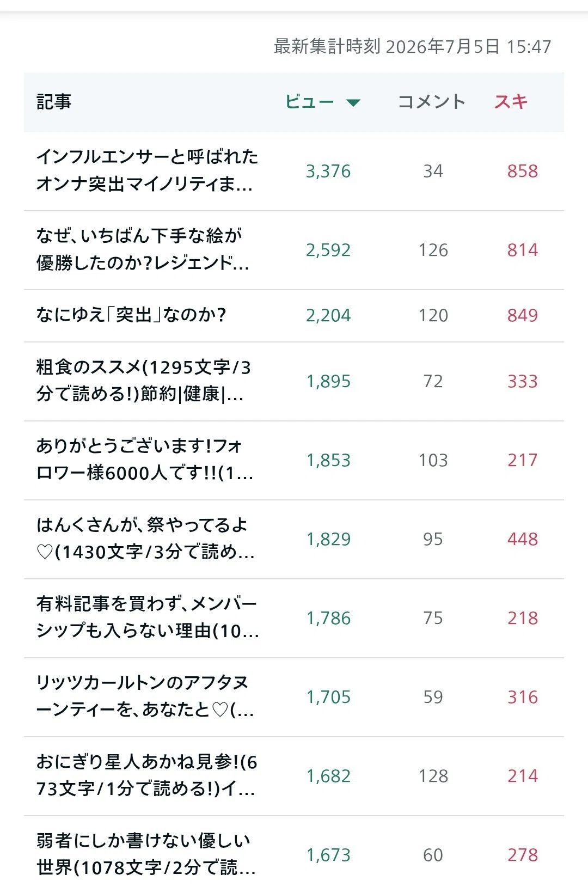The image size is (588, 893).
Task: Open article なぜ、いちばん下手な絵が優勝したのか
Action: 143,250
